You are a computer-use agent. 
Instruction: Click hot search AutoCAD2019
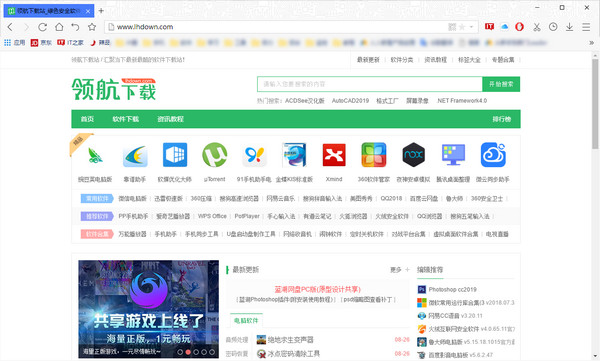point(350,101)
